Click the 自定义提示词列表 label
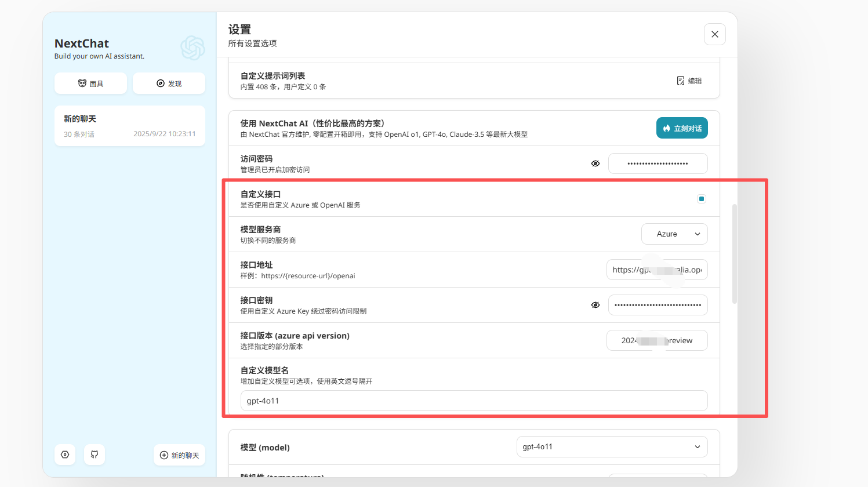868x487 pixels. (x=273, y=75)
